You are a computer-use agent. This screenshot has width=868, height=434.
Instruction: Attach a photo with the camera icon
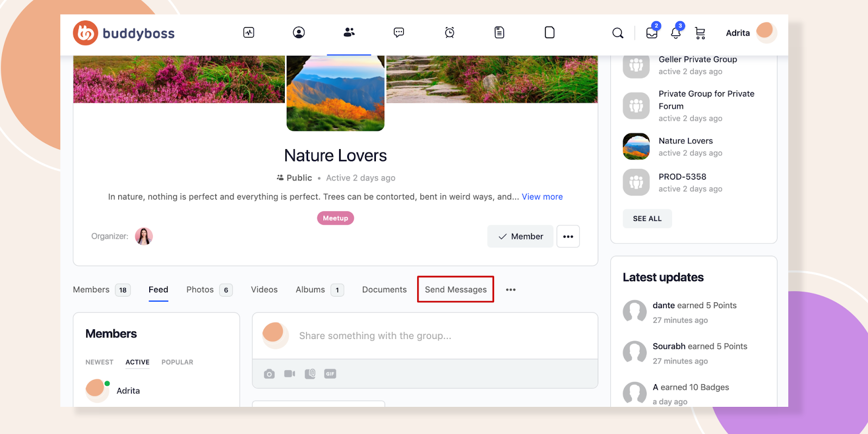point(269,374)
